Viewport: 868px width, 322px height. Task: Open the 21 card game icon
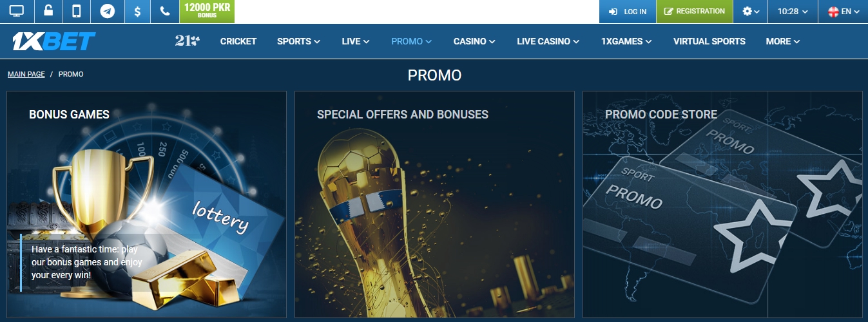point(187,41)
